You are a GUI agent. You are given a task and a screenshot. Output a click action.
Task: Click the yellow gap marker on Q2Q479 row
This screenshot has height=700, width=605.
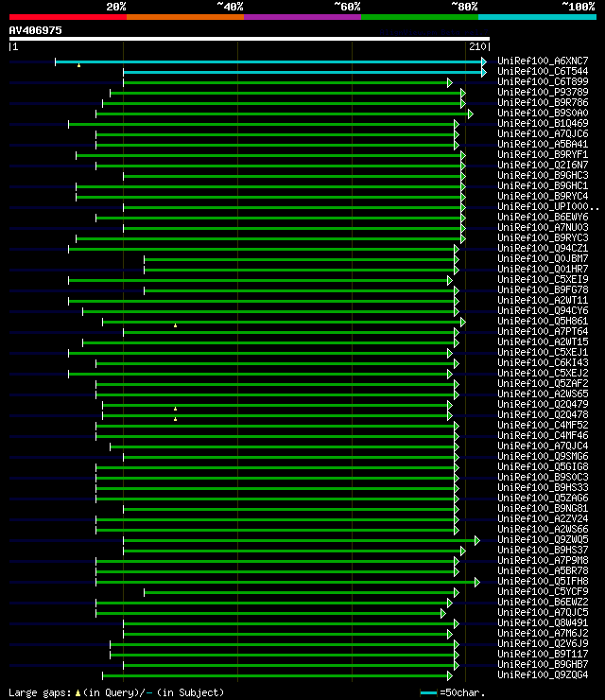coord(175,409)
